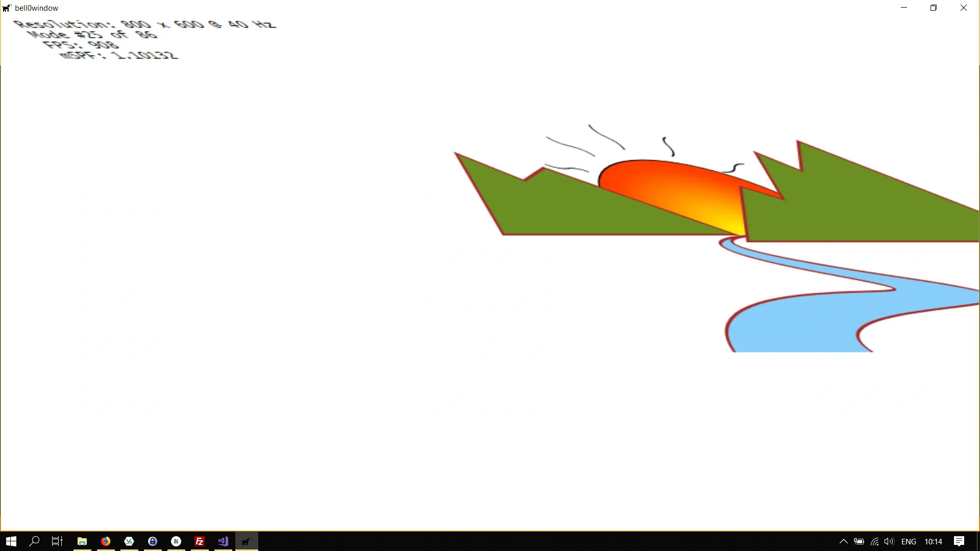
Task: Click the taskbar search magnifier icon
Action: (x=34, y=541)
